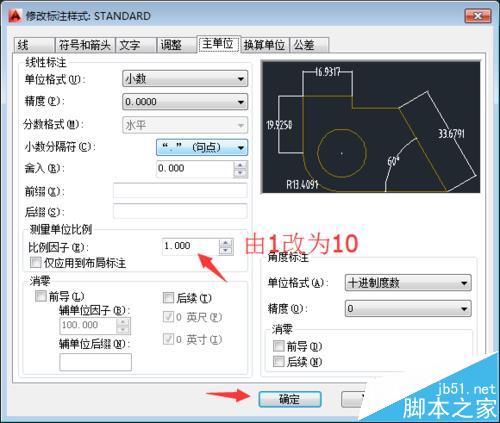
Task: Open the linear 单位格式 dropdown showing 小数
Action: click(185, 79)
